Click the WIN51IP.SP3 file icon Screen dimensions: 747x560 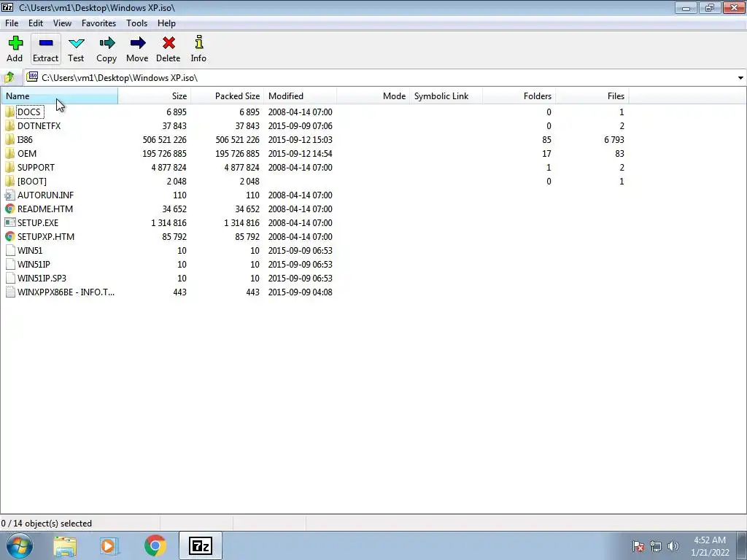pyautogui.click(x=10, y=278)
